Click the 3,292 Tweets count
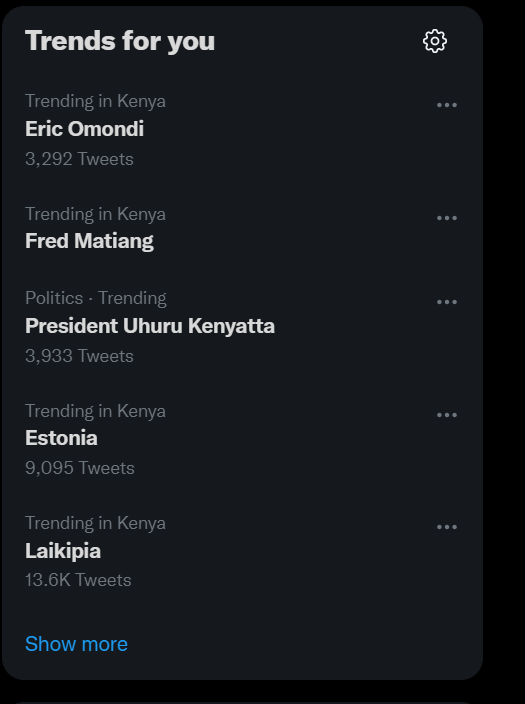Viewport: 525px width, 704px height. [x=79, y=159]
